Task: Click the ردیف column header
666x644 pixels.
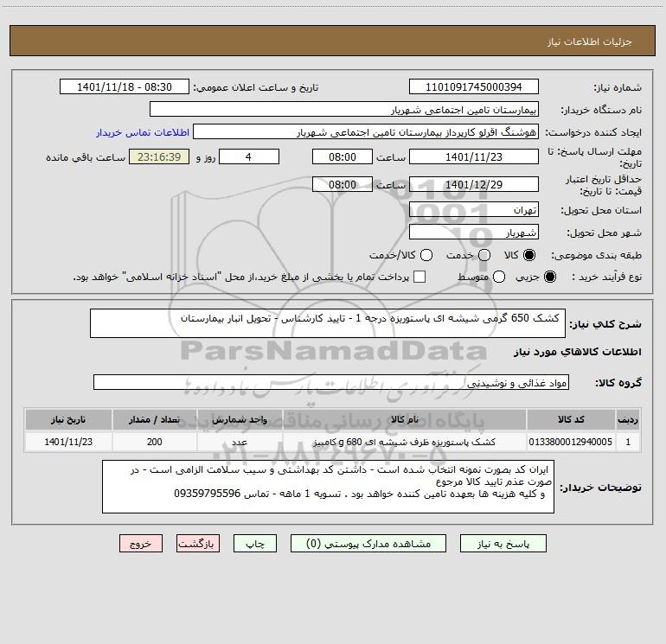Action: click(628, 419)
